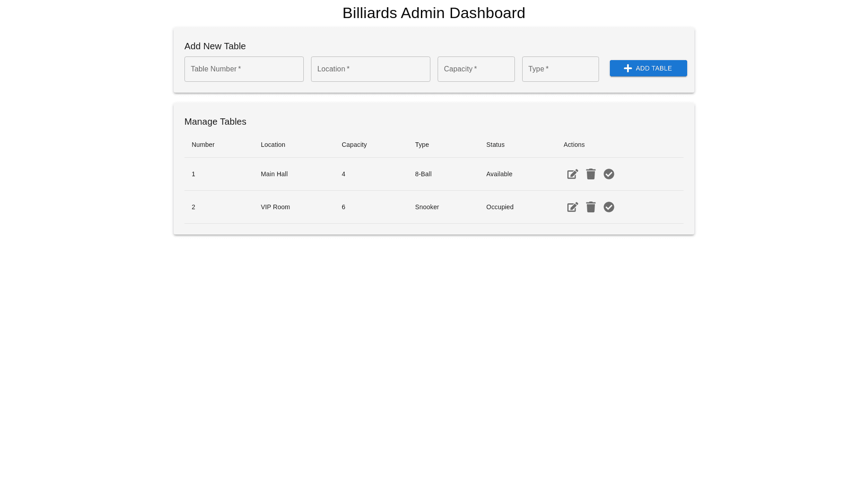
Task: Toggle table 2 occupied status check icon
Action: [x=609, y=207]
